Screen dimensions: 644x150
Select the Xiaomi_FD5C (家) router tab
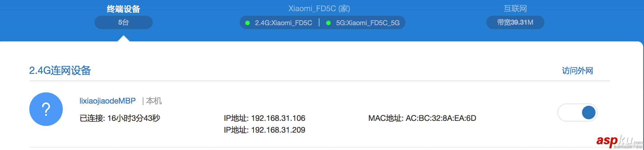click(x=319, y=9)
